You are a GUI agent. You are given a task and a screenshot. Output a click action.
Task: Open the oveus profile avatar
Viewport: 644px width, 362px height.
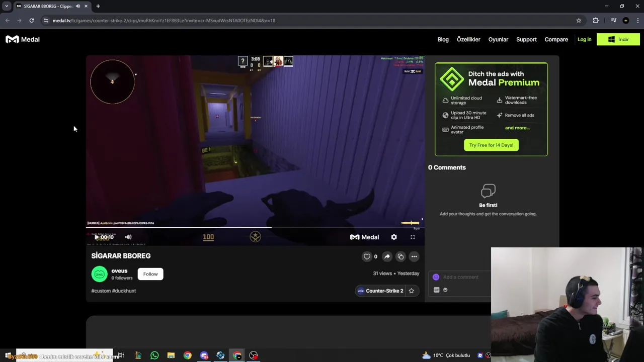[100, 274]
